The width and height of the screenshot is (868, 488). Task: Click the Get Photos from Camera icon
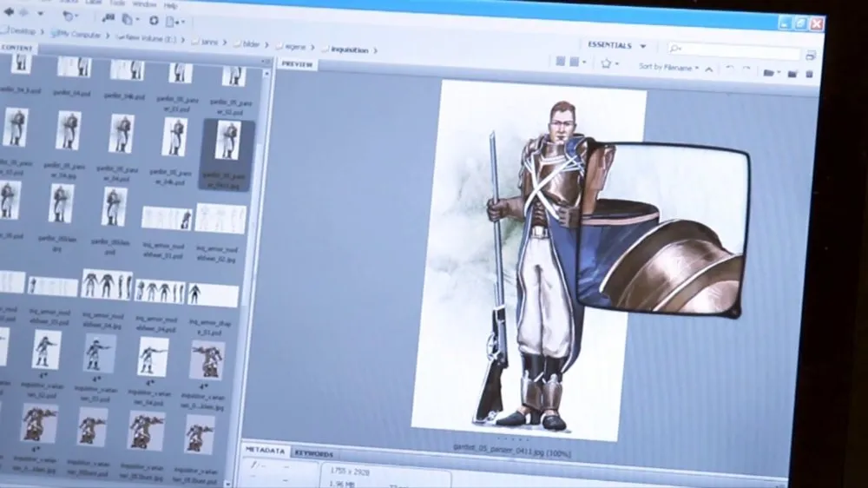click(x=107, y=17)
